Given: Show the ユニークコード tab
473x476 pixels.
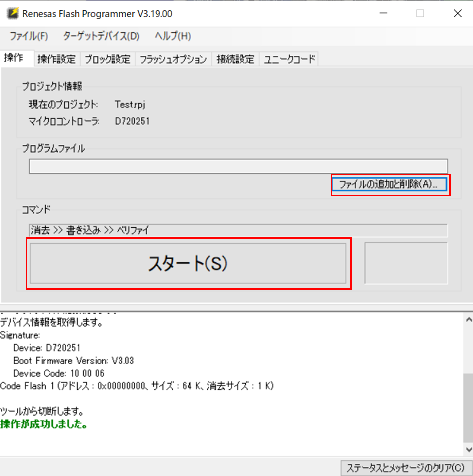Looking at the screenshot, I should [289, 59].
